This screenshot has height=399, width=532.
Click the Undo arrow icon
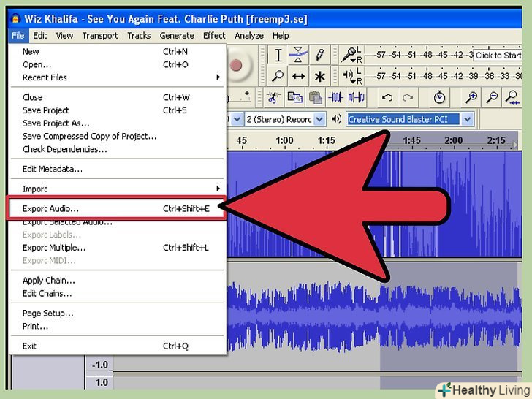387,98
